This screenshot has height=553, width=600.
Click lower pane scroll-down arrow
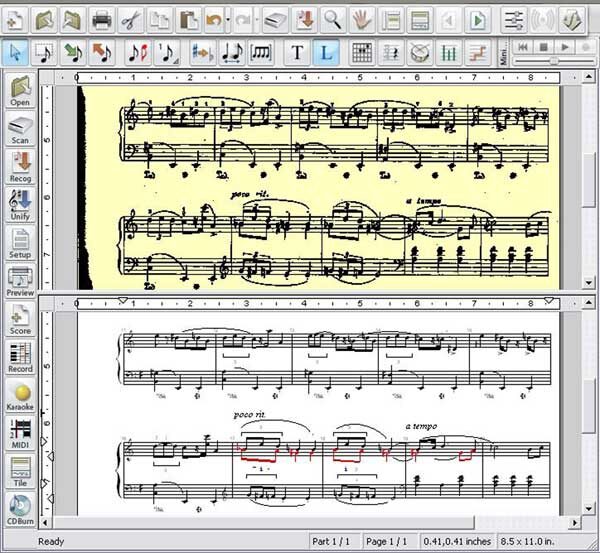589,509
